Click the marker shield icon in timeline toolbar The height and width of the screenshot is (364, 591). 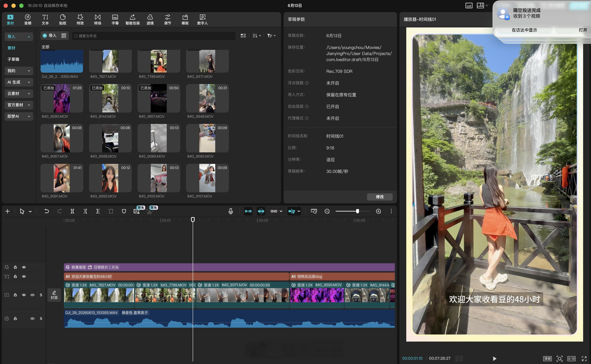tap(124, 211)
